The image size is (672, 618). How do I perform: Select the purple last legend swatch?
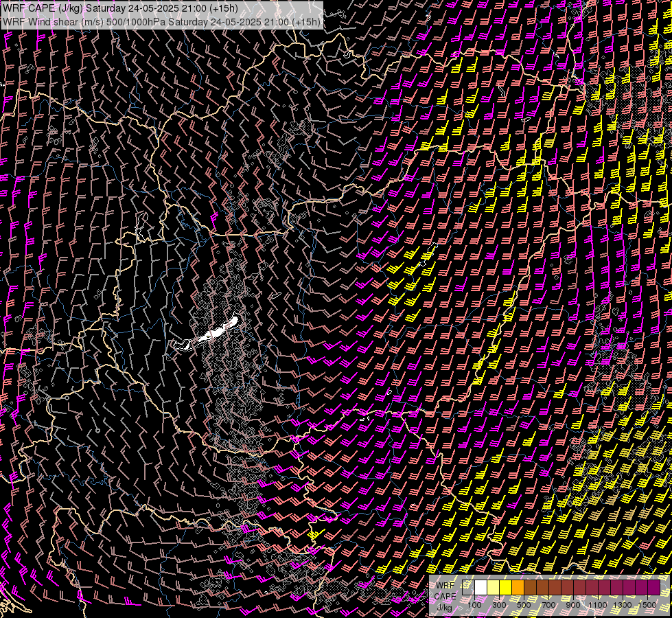point(654,587)
